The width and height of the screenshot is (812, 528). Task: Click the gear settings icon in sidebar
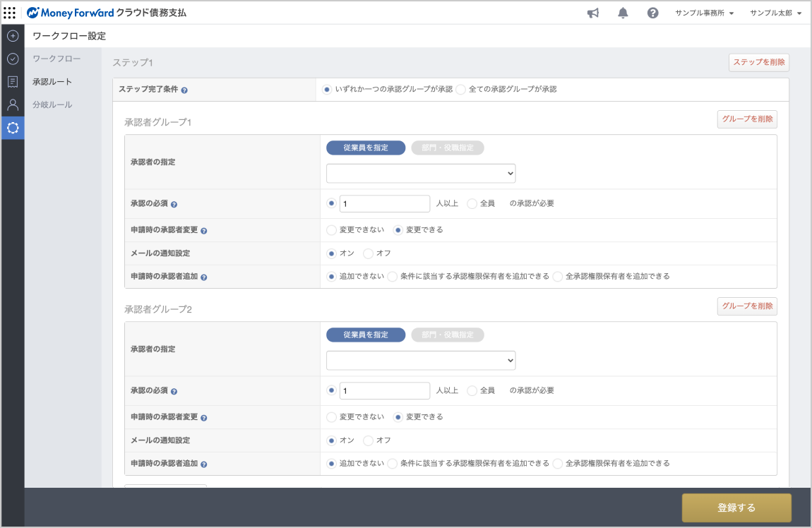(x=13, y=128)
